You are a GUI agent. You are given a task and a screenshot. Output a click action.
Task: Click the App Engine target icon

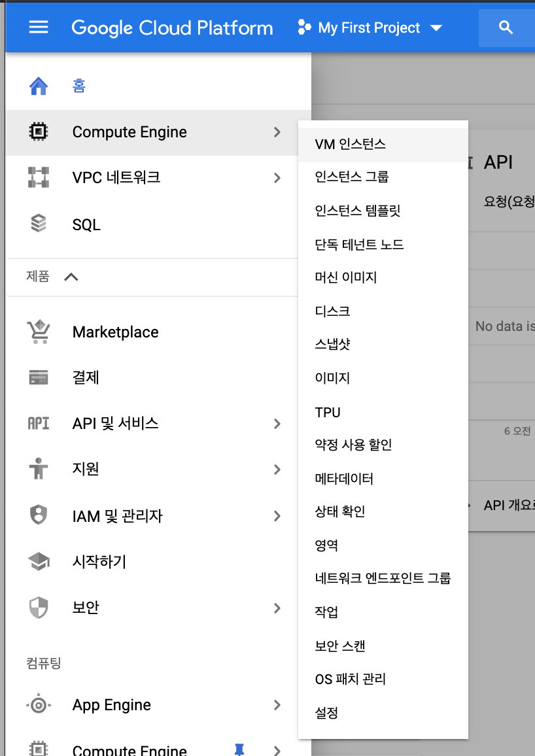tap(39, 706)
